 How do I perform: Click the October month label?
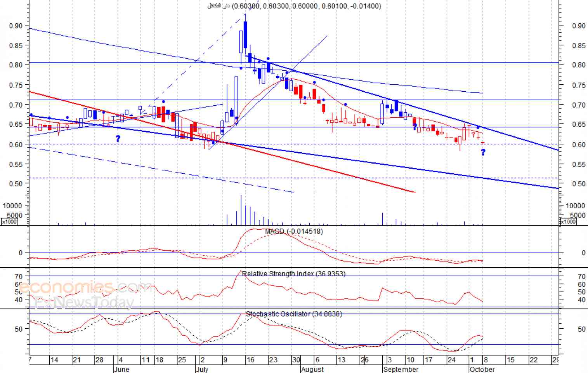(482, 369)
